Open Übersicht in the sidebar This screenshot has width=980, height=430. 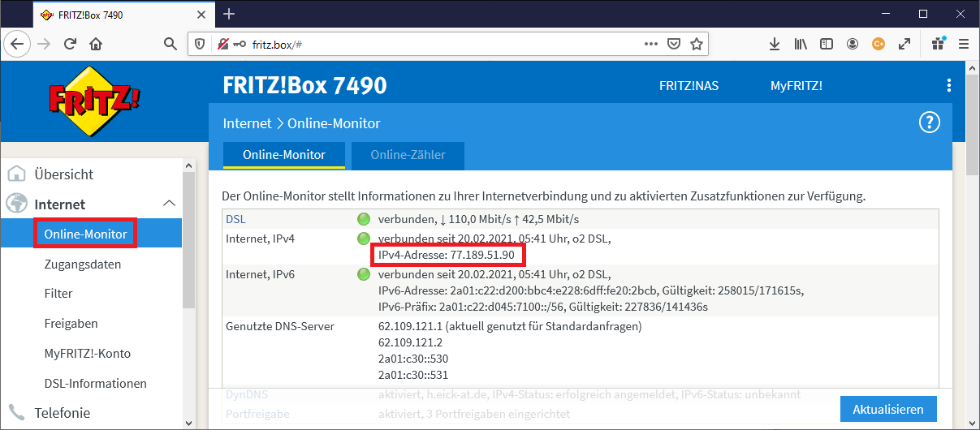tap(63, 174)
